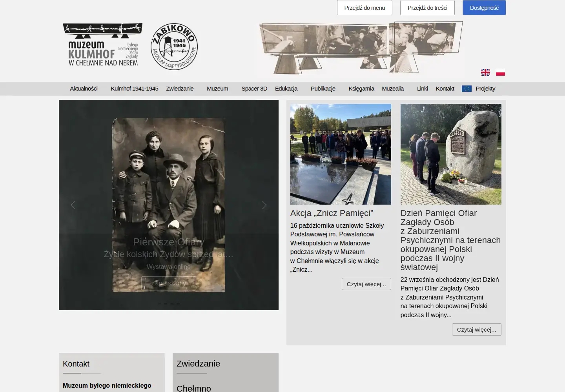Open the Aktualności menu item
This screenshot has width=565, height=392.
tap(84, 89)
